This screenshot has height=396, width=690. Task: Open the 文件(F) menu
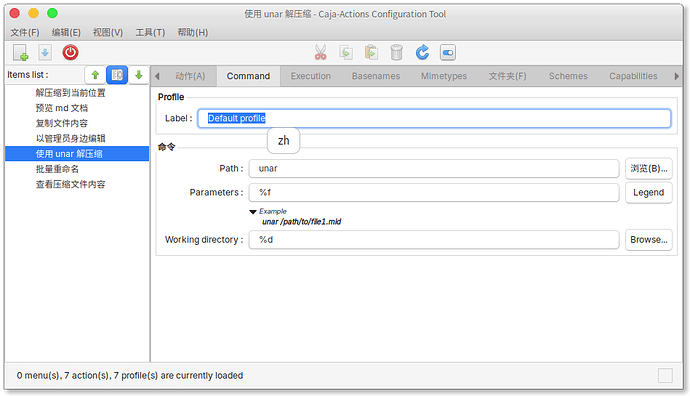point(25,33)
